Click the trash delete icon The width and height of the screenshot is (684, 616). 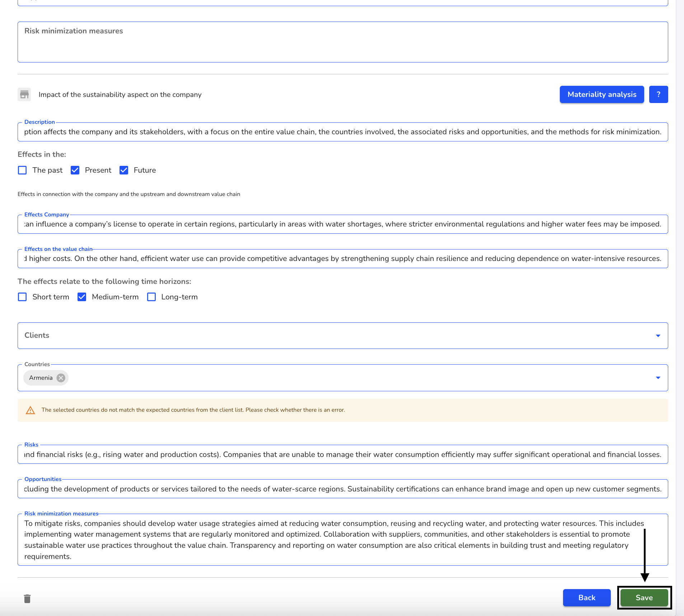(x=27, y=598)
